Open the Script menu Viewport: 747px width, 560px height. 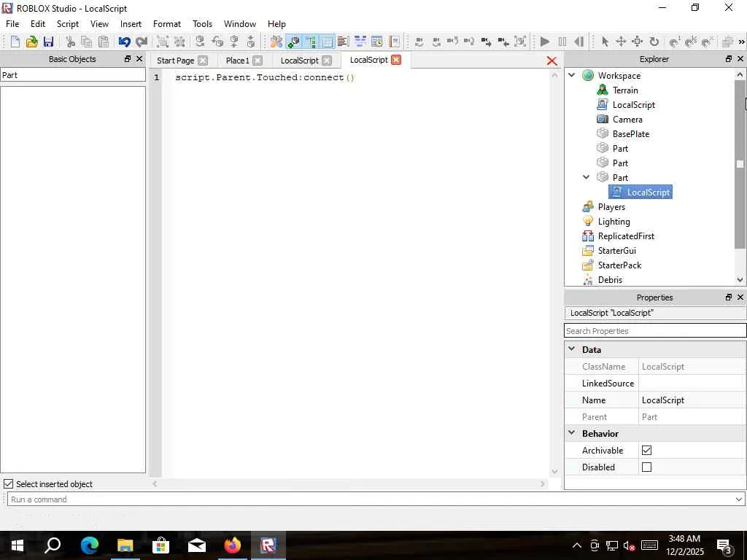(68, 24)
